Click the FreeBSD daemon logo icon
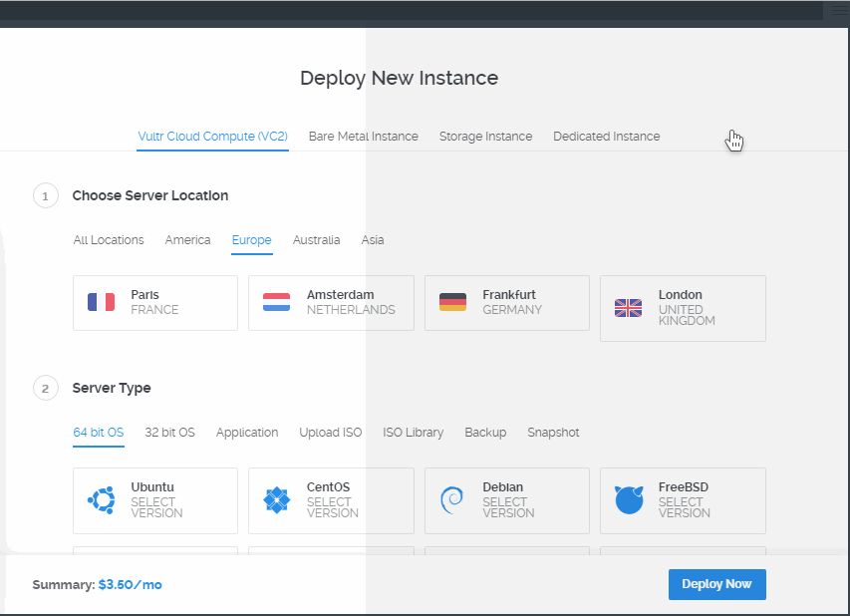This screenshot has height=616, width=850. (x=629, y=500)
